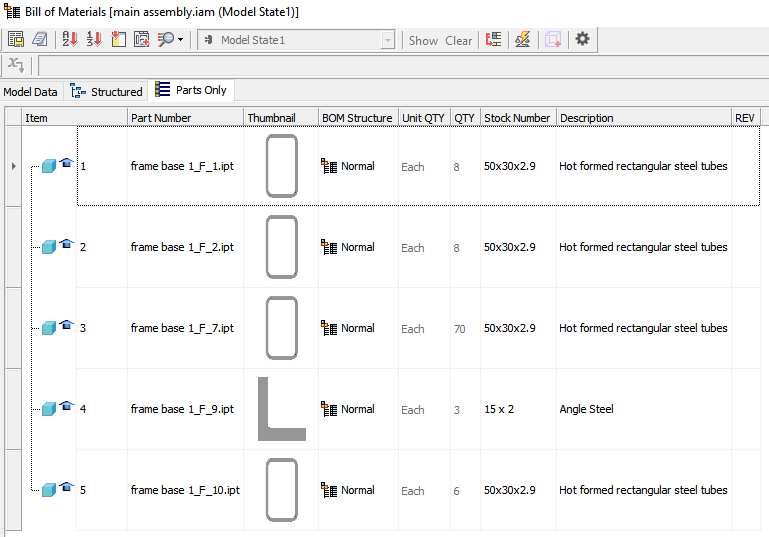The width and height of the screenshot is (769, 537).
Task: Click the disabled purple box toolbar icon
Action: click(x=553, y=39)
